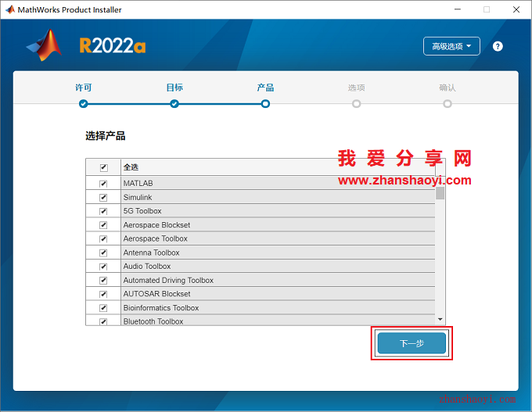Select the Automated Driving Toolbox row text

168,280
